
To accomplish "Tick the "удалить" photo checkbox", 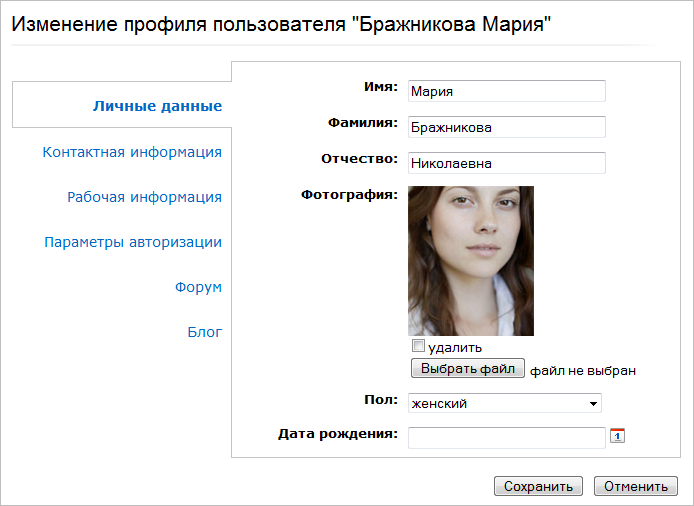I will tap(419, 346).
